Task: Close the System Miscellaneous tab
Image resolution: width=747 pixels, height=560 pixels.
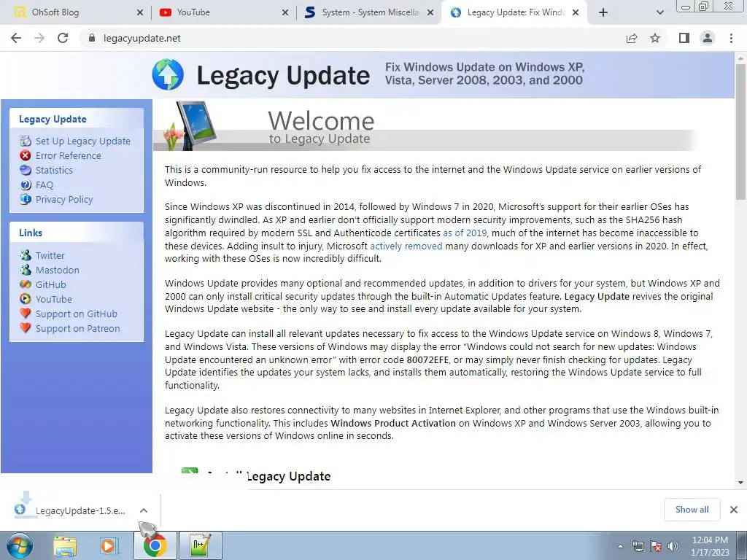Action: coord(430,12)
